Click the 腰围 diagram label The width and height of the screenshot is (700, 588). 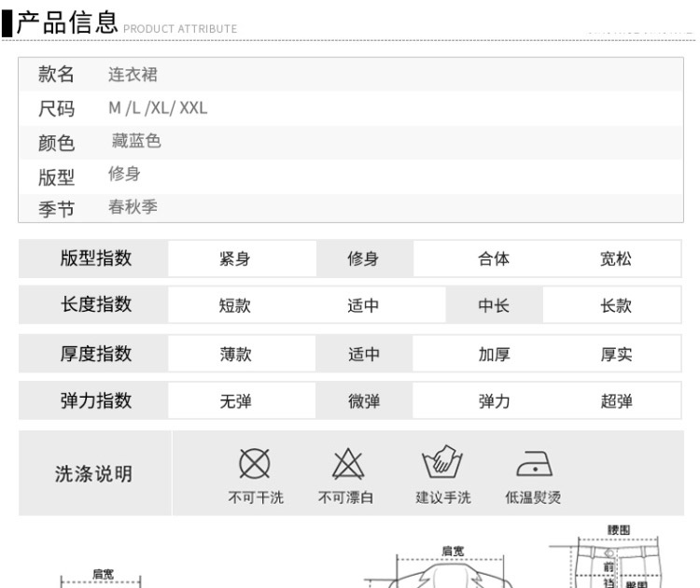[619, 530]
